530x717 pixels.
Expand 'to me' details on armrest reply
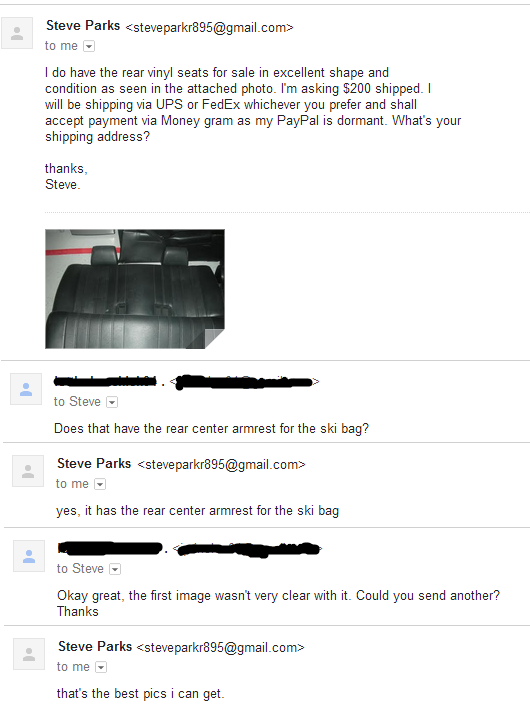point(100,484)
